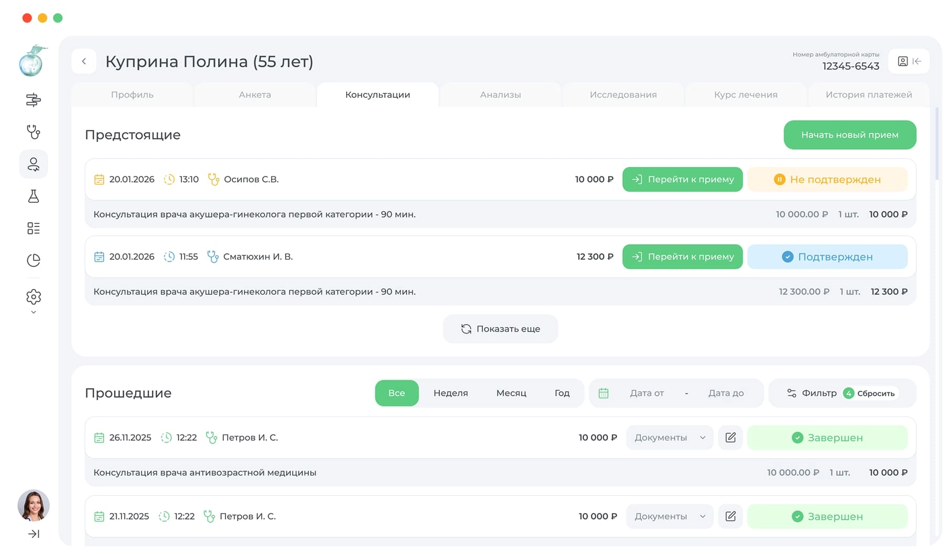
Task: Expand the chevron below settings gear
Action: pyautogui.click(x=33, y=313)
